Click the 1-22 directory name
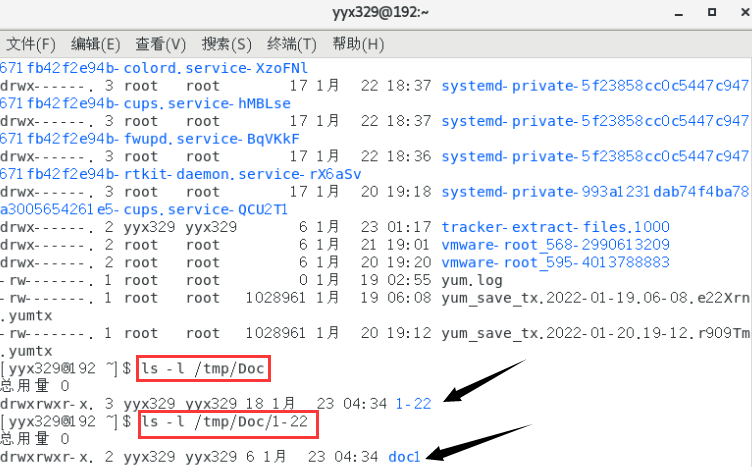 413,404
